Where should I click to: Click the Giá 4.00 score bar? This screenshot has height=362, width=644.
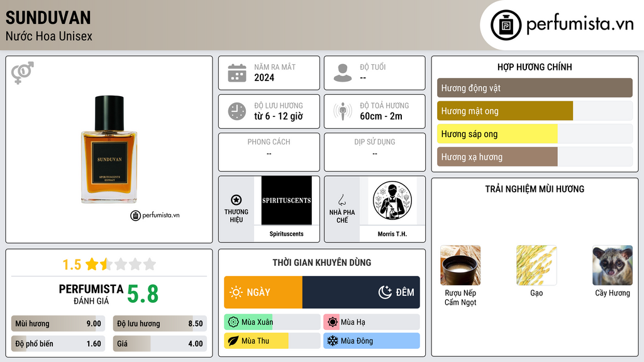(x=160, y=344)
